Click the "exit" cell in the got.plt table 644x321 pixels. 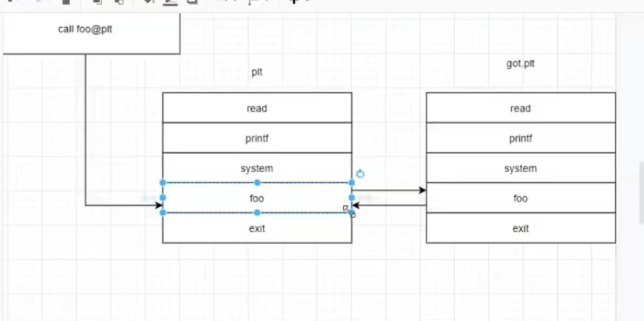click(521, 228)
